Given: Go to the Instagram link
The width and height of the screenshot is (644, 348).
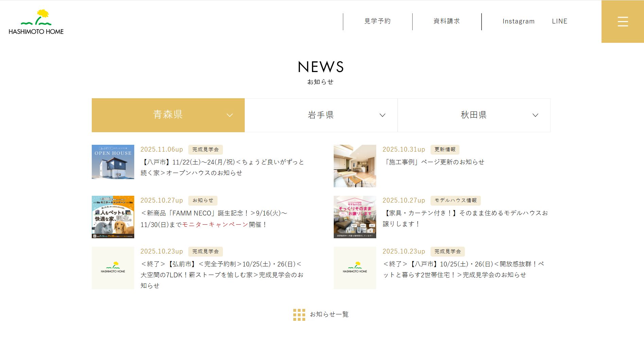Looking at the screenshot, I should (518, 21).
